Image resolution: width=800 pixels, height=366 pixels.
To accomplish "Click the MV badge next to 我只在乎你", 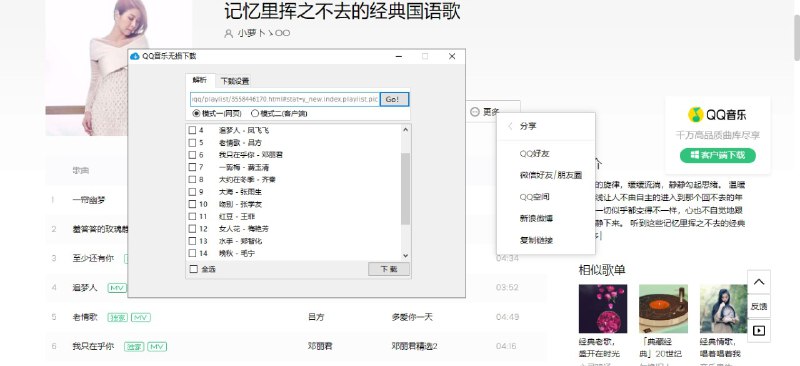I will (x=157, y=347).
